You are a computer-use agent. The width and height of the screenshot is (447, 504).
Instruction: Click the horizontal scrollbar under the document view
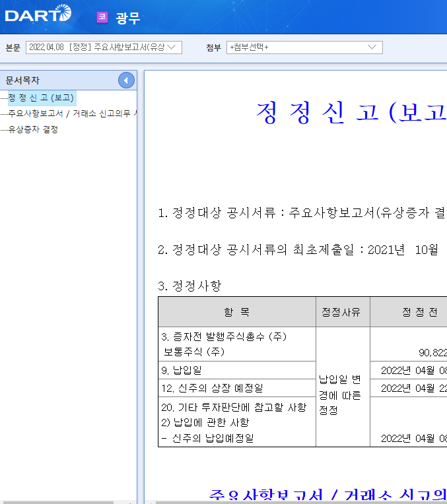click(x=301, y=502)
